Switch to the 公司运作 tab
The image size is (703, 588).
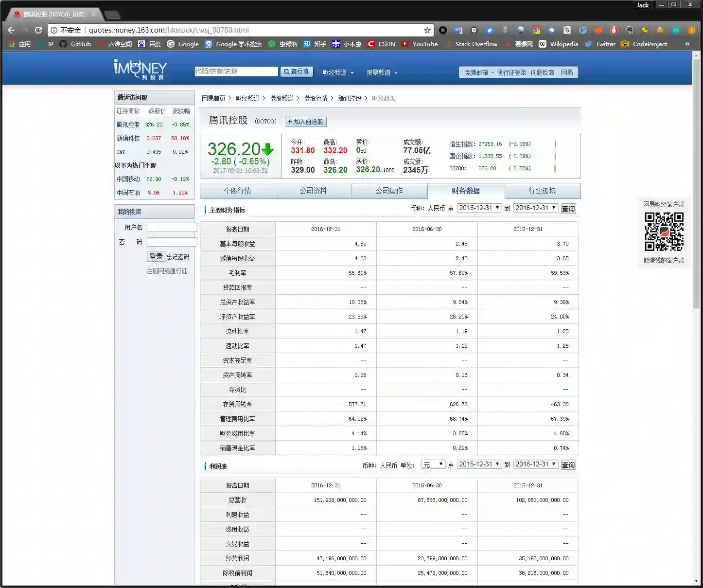tap(389, 191)
